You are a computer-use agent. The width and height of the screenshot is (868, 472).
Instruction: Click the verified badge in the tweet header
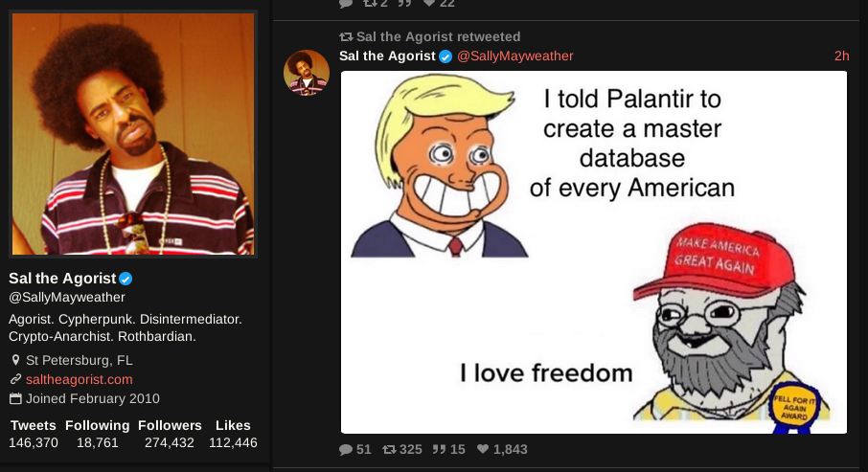click(x=445, y=56)
